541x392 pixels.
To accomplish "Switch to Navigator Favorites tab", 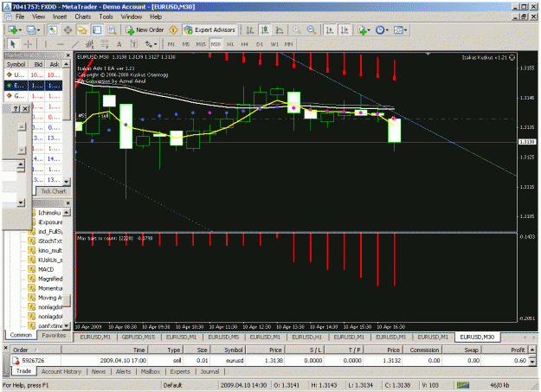I will 54,335.
